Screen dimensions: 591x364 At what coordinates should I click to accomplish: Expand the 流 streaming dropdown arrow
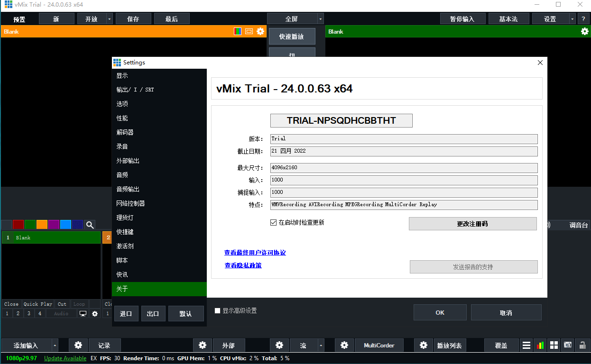click(321, 346)
